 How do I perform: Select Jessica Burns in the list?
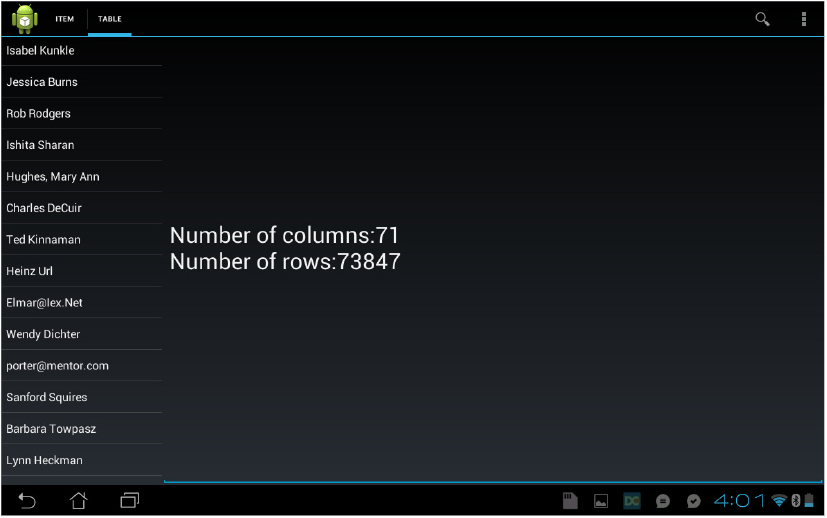tap(82, 82)
